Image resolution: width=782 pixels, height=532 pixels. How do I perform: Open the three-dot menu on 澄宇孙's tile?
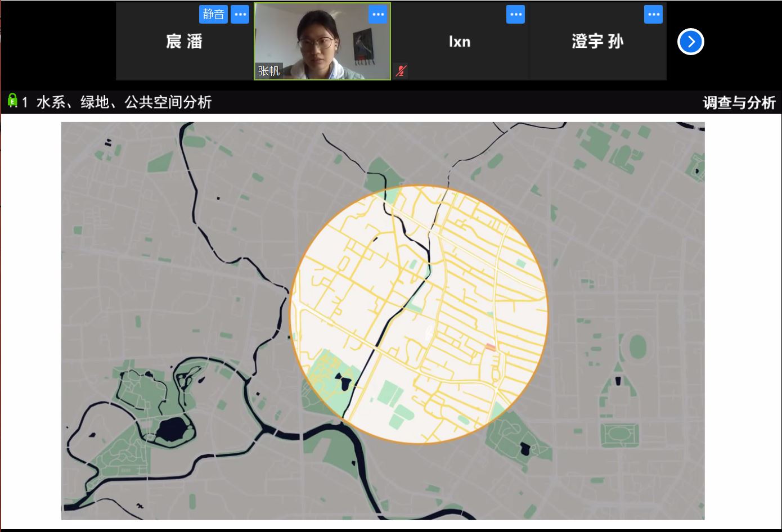(x=653, y=15)
